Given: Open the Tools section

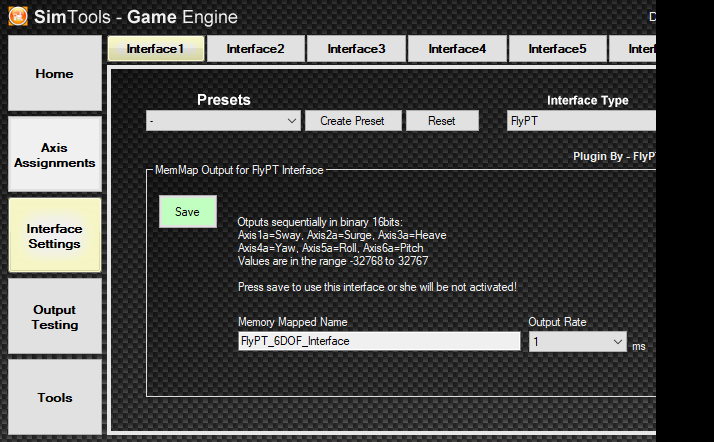Looking at the screenshot, I should pyautogui.click(x=55, y=397).
